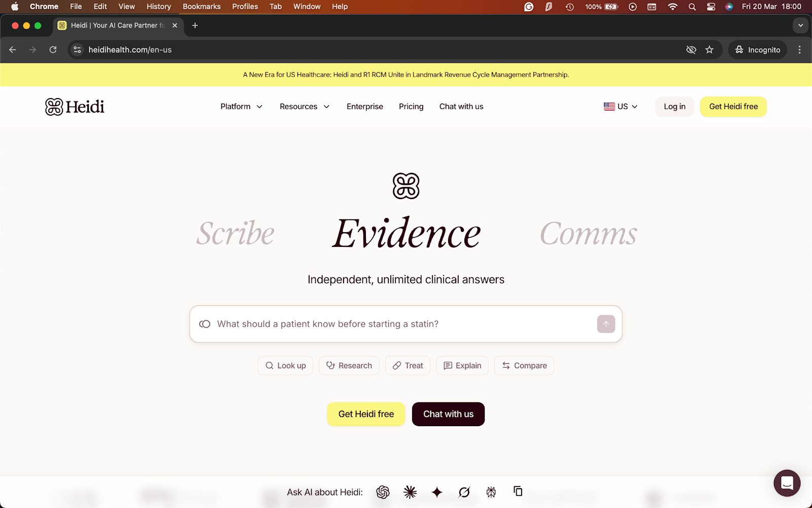The height and width of the screenshot is (508, 812).
Task: Click Chat with us in navigation
Action: pyautogui.click(x=461, y=107)
